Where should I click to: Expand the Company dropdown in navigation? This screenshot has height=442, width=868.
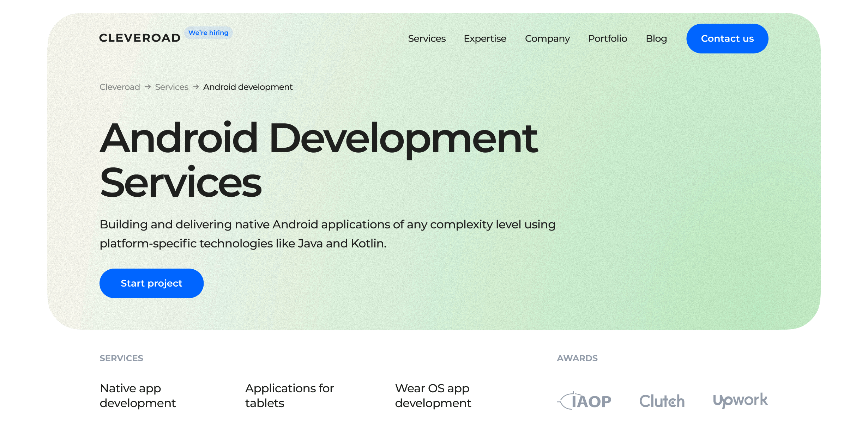click(547, 39)
